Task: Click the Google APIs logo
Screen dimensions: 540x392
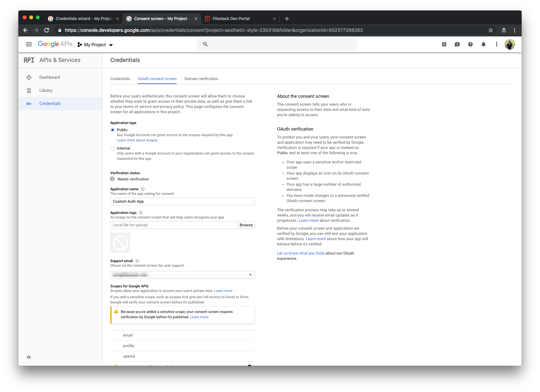Action: point(55,44)
